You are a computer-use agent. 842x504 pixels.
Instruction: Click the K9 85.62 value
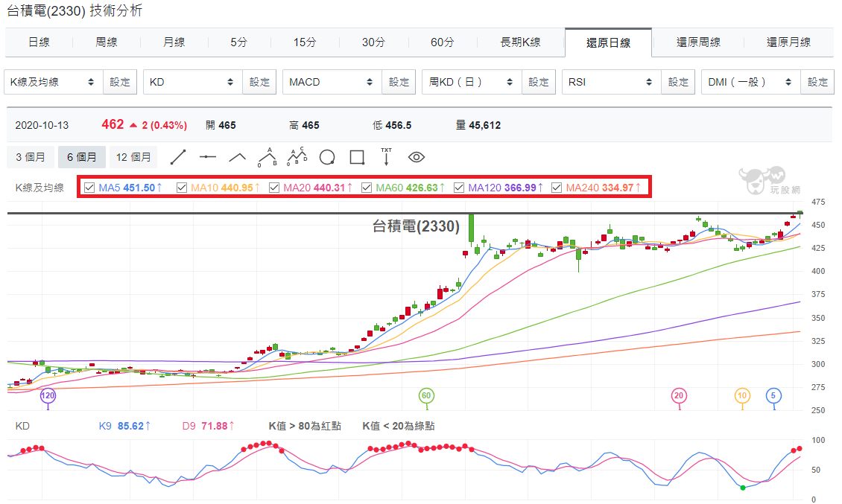(x=124, y=426)
